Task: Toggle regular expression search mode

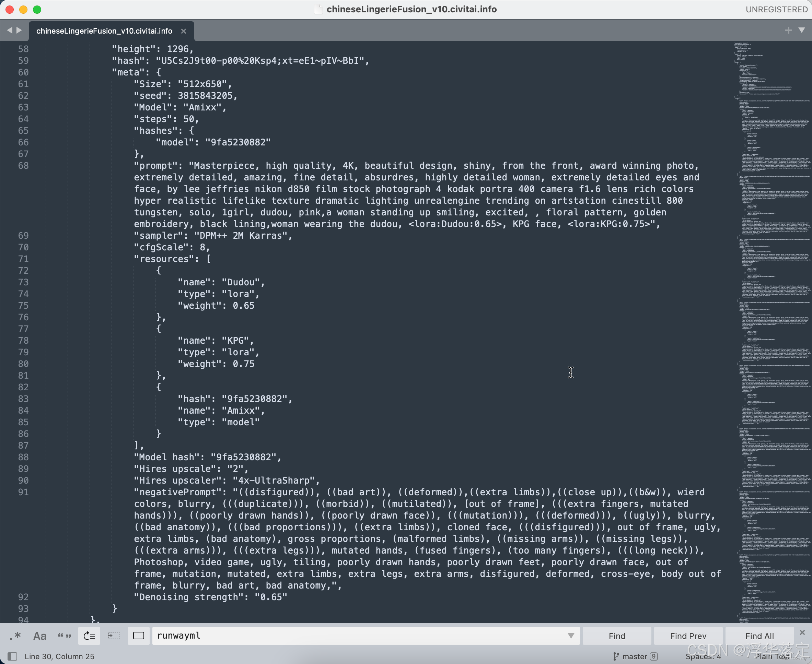Action: 15,636
